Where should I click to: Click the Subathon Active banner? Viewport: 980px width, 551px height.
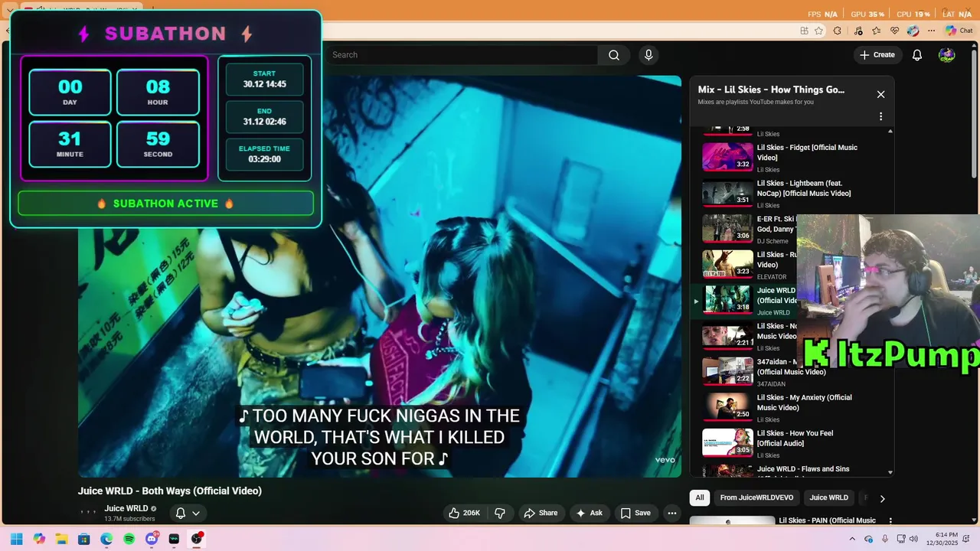coord(165,204)
